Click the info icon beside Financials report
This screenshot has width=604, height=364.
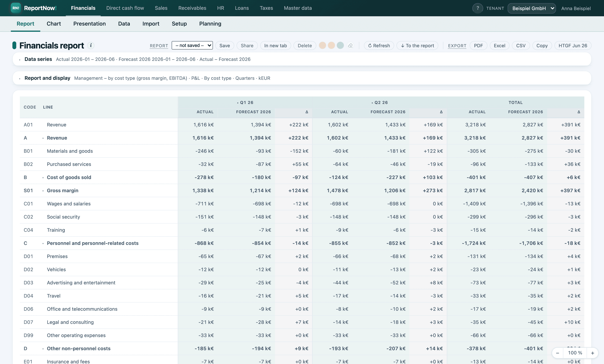91,45
